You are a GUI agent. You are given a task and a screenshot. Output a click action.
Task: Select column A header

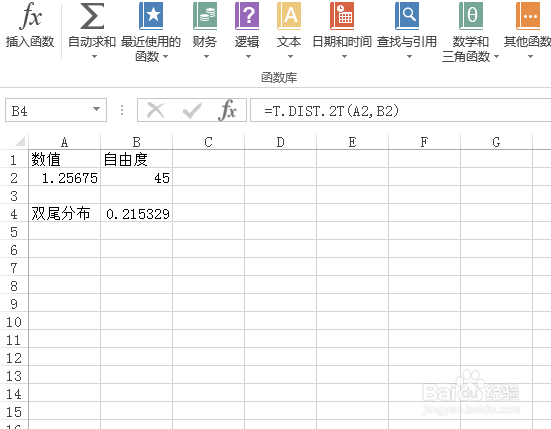click(64, 142)
